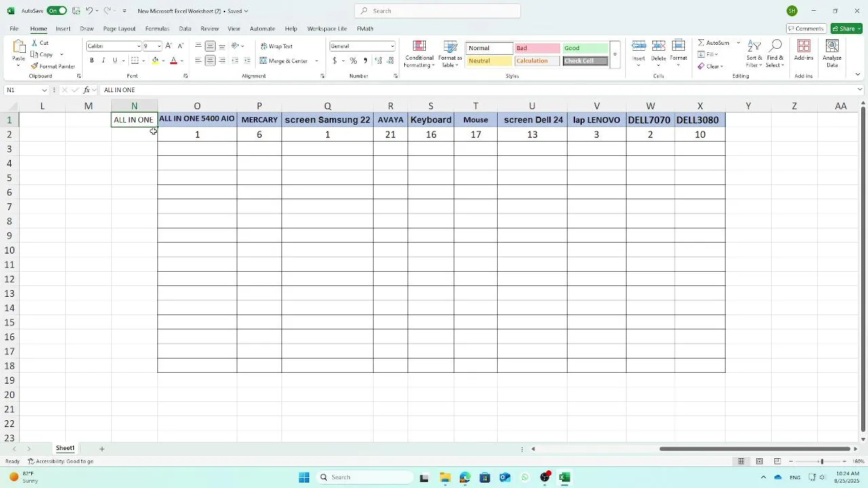This screenshot has width=868, height=488.
Task: Click the Delete cells icon
Action: pyautogui.click(x=658, y=46)
